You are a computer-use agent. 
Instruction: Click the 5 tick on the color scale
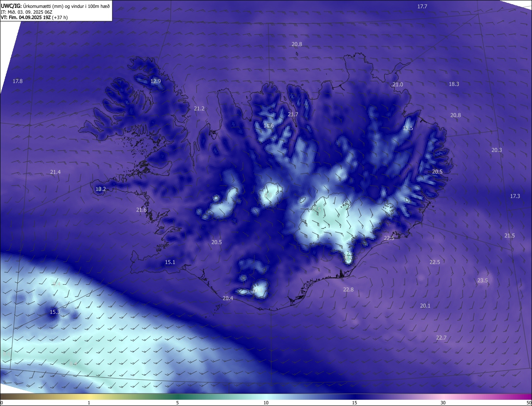[177, 403]
